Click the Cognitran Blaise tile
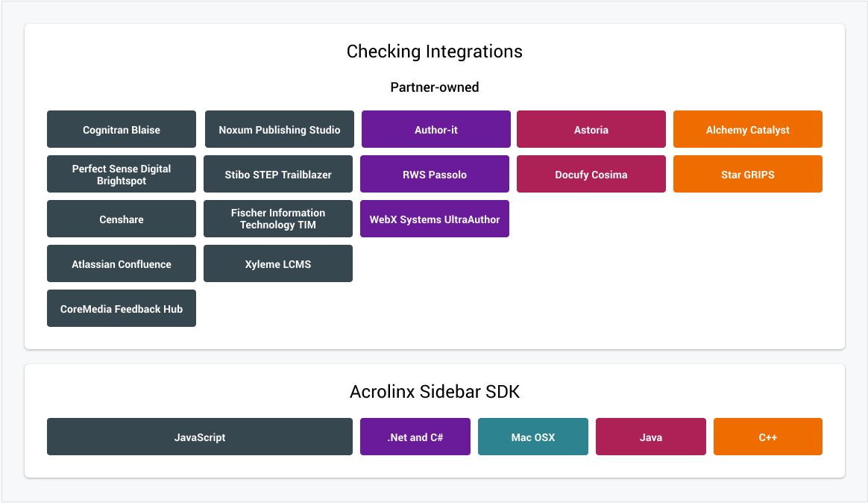868x503 pixels. [x=122, y=129]
